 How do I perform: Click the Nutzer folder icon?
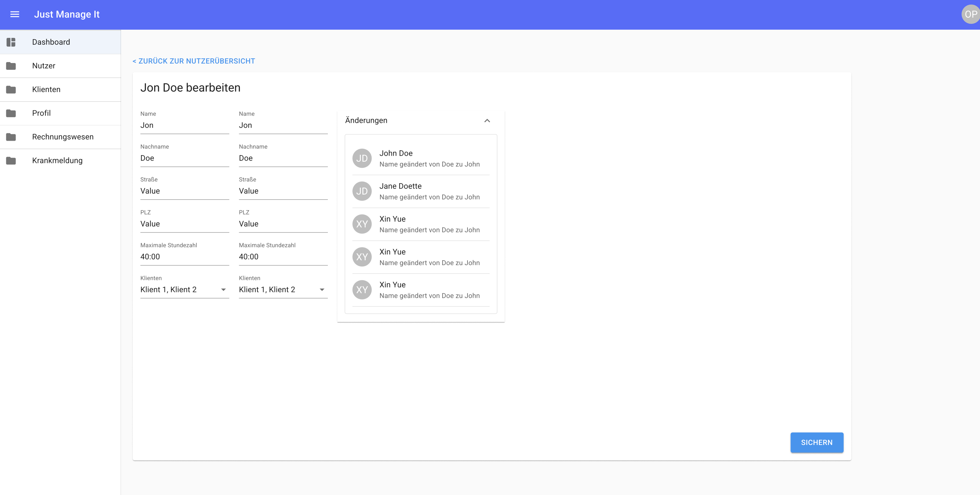(11, 66)
